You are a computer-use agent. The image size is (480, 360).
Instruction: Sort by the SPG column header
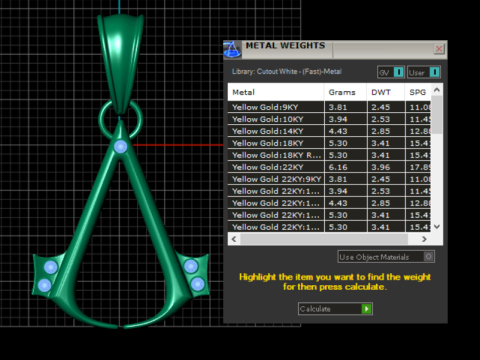(418, 92)
